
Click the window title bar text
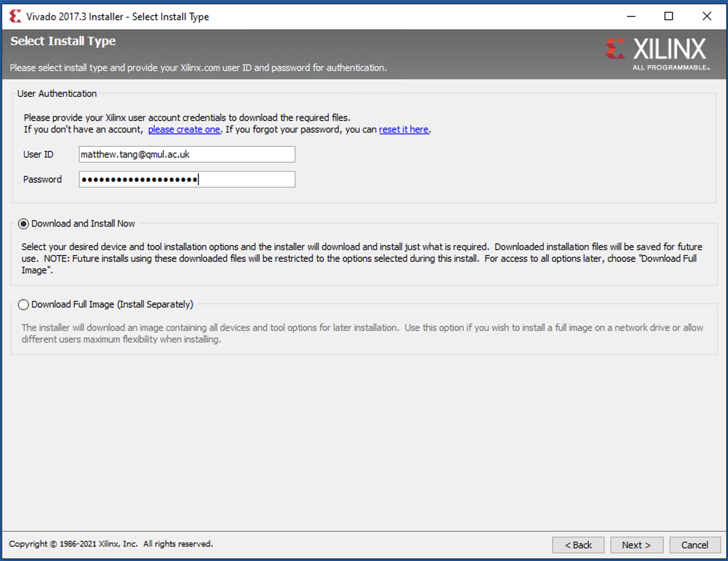tap(118, 17)
